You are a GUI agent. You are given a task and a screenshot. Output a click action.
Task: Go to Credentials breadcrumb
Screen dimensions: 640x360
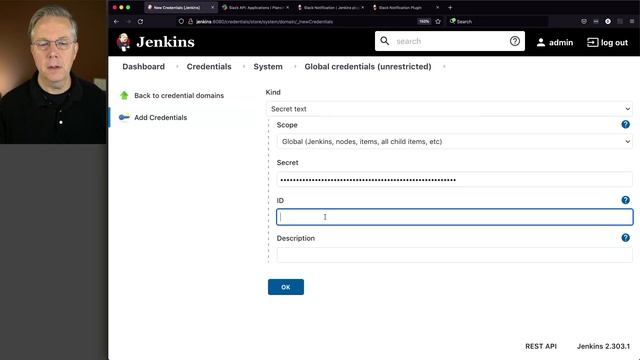click(x=209, y=67)
